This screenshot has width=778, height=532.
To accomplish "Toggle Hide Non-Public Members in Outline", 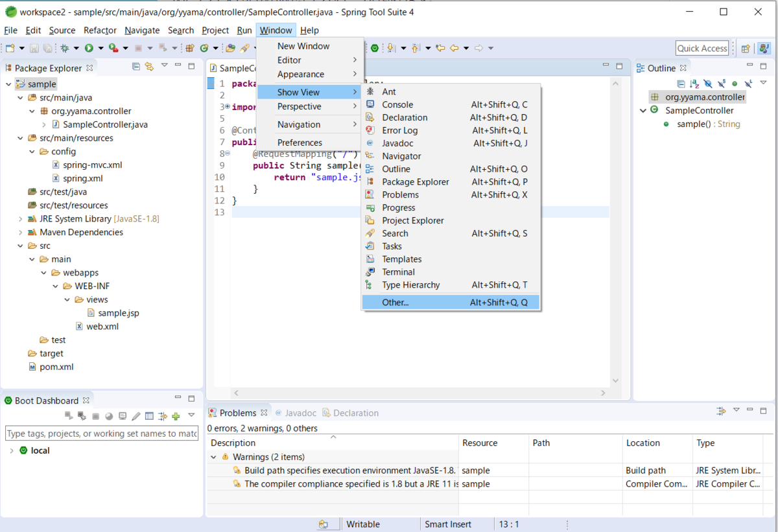I will [x=735, y=84].
